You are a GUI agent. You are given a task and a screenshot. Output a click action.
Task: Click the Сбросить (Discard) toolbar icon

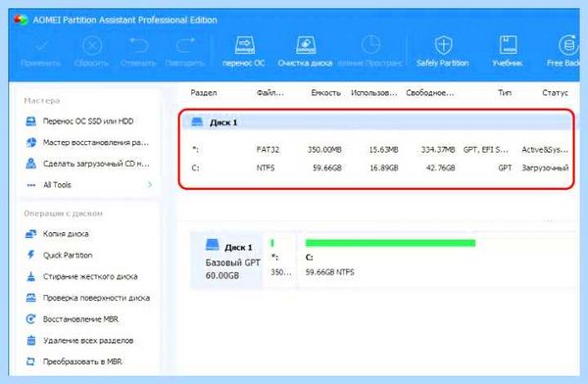pyautogui.click(x=91, y=52)
